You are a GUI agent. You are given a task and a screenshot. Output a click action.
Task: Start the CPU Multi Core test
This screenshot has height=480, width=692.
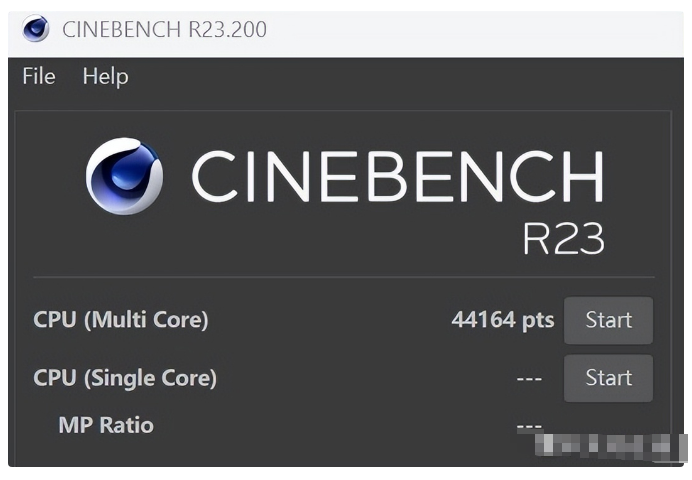(x=608, y=320)
